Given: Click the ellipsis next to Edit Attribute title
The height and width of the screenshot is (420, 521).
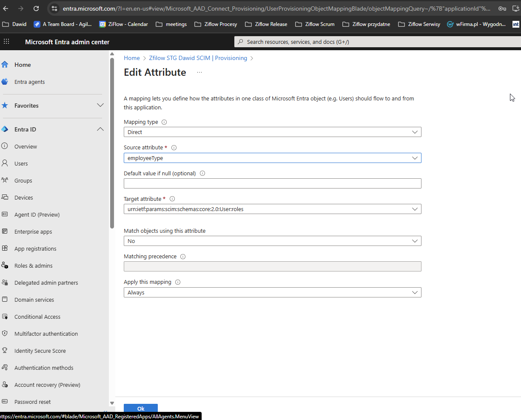Looking at the screenshot, I should pyautogui.click(x=199, y=72).
